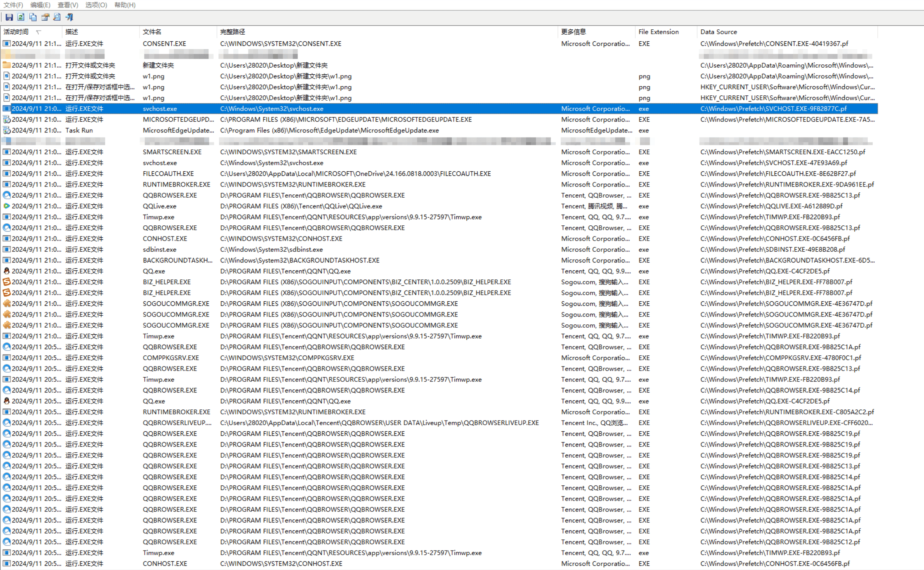Sort by the 文件名 column header
This screenshot has height=570, width=924.
point(178,32)
